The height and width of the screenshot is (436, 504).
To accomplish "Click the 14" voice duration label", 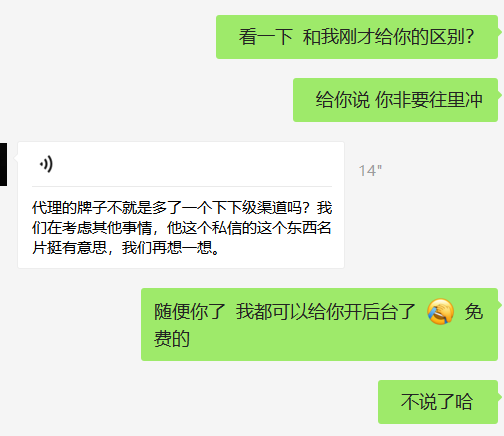I will tap(370, 171).
